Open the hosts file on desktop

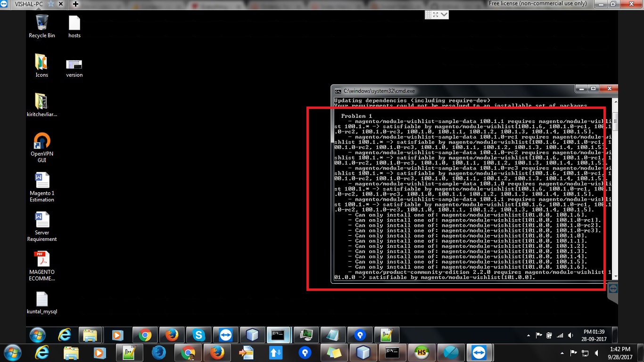coord(74,26)
